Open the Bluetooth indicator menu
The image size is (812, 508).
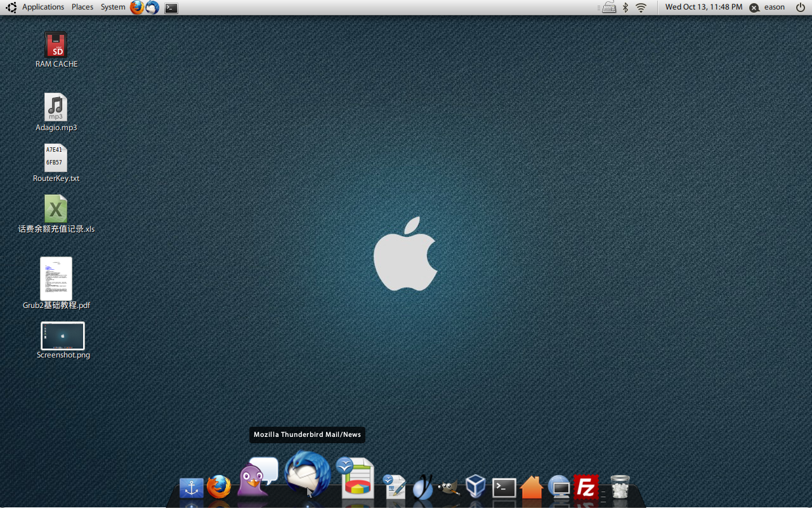pyautogui.click(x=625, y=8)
